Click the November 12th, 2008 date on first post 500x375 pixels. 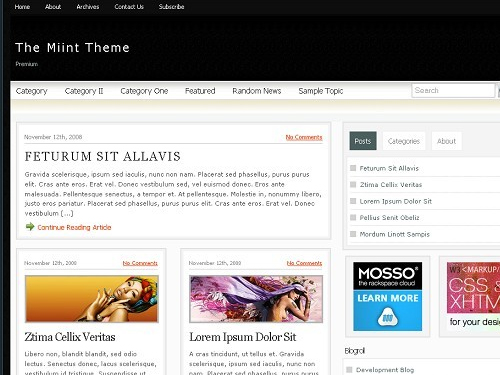click(x=53, y=137)
